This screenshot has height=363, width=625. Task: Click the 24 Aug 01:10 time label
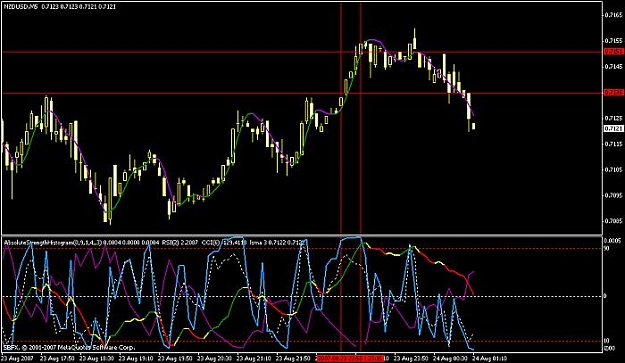tap(490, 358)
